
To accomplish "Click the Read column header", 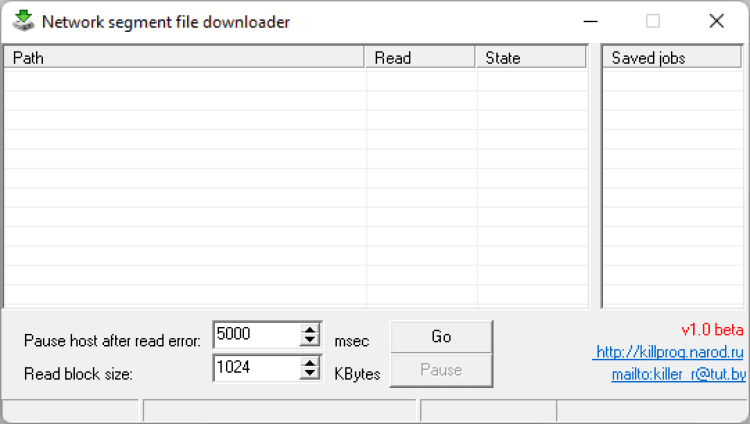I will (x=420, y=58).
